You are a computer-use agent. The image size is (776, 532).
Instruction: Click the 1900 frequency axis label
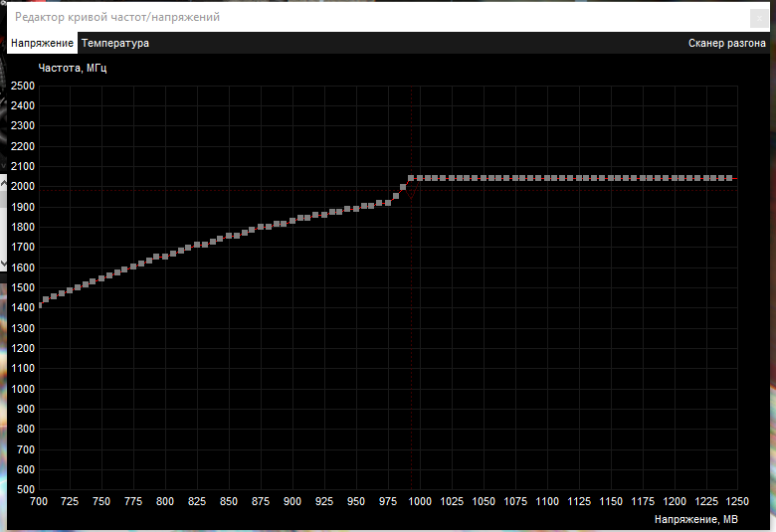point(23,207)
